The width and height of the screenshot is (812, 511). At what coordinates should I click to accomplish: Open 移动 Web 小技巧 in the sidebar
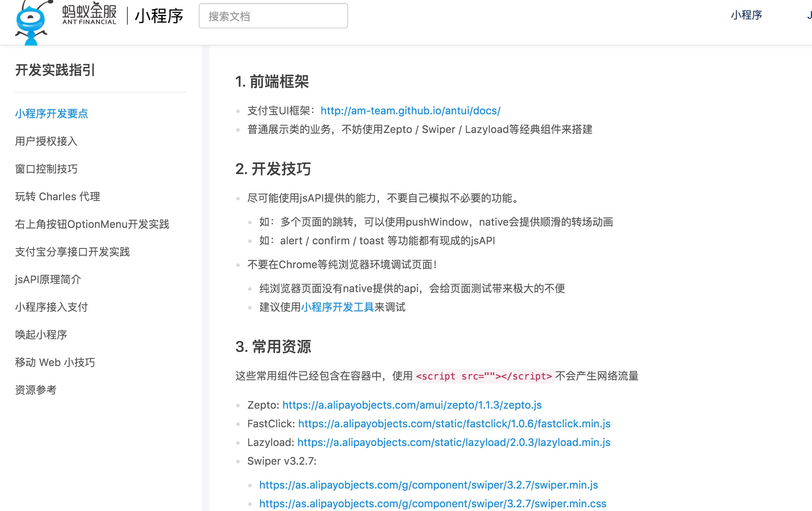(x=55, y=362)
